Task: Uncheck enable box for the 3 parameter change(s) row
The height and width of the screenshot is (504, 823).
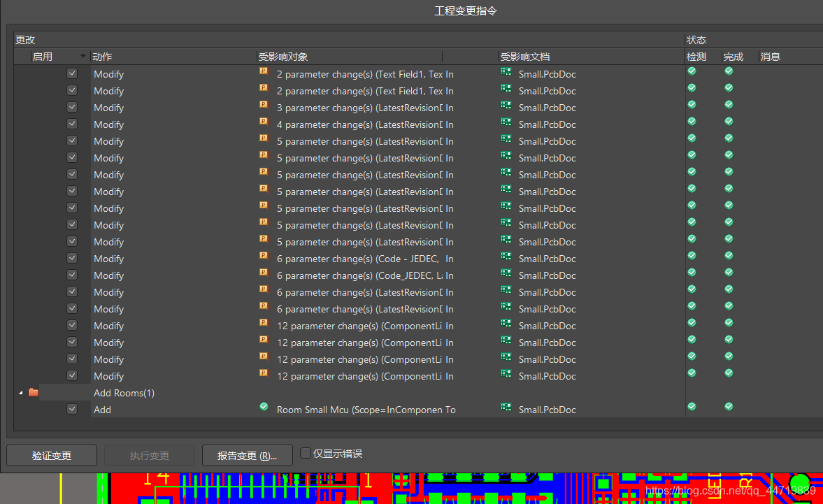Action: point(72,107)
